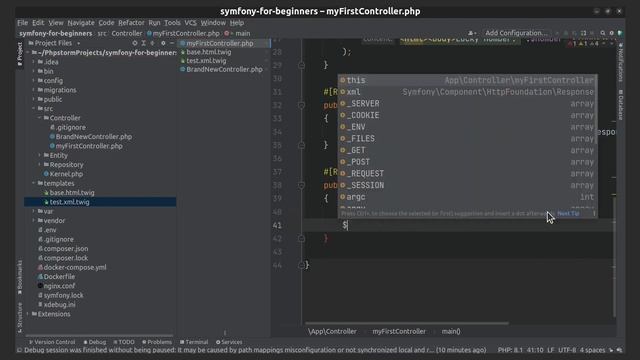This screenshot has width=640, height=360.
Task: Toggle code fold marker at line 38
Action: pyautogui.click(x=302, y=185)
